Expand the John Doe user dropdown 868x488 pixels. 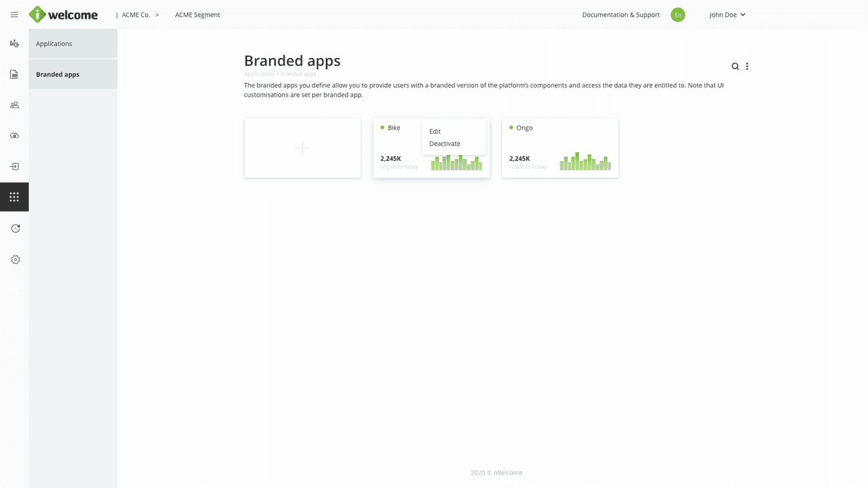[727, 15]
